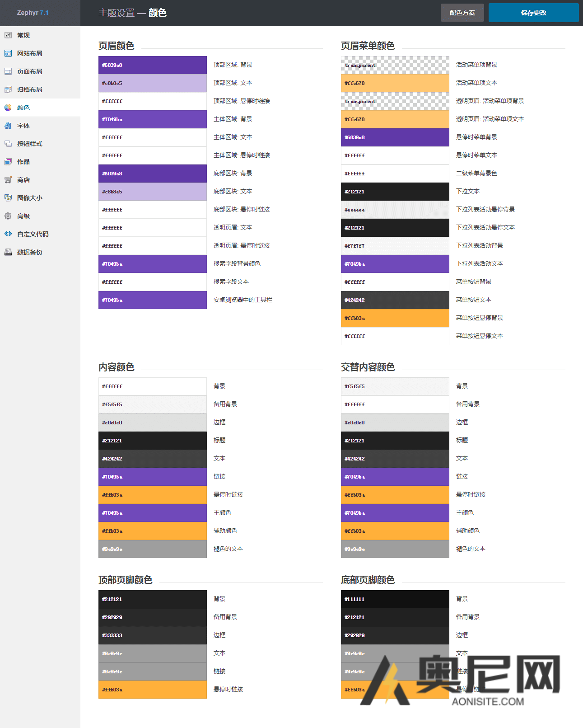The image size is (583, 728).
Task: Click the 数据备份 backup icon
Action: coord(8,252)
